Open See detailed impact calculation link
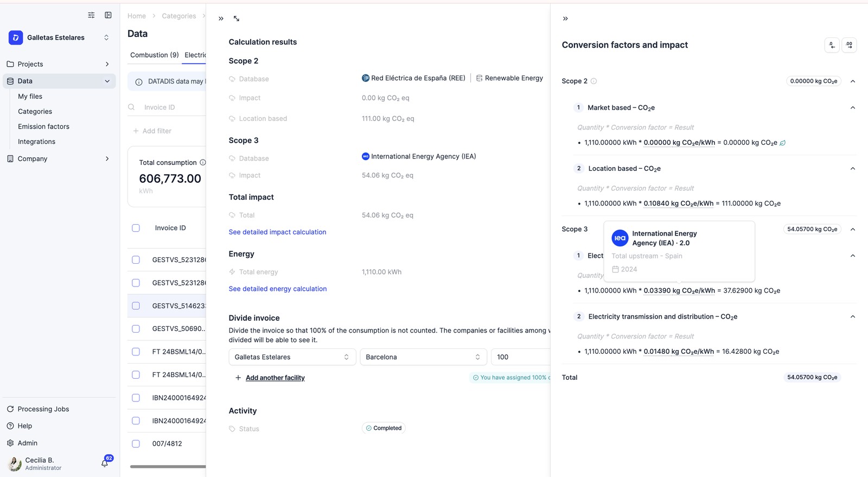The height and width of the screenshot is (477, 868). [277, 232]
